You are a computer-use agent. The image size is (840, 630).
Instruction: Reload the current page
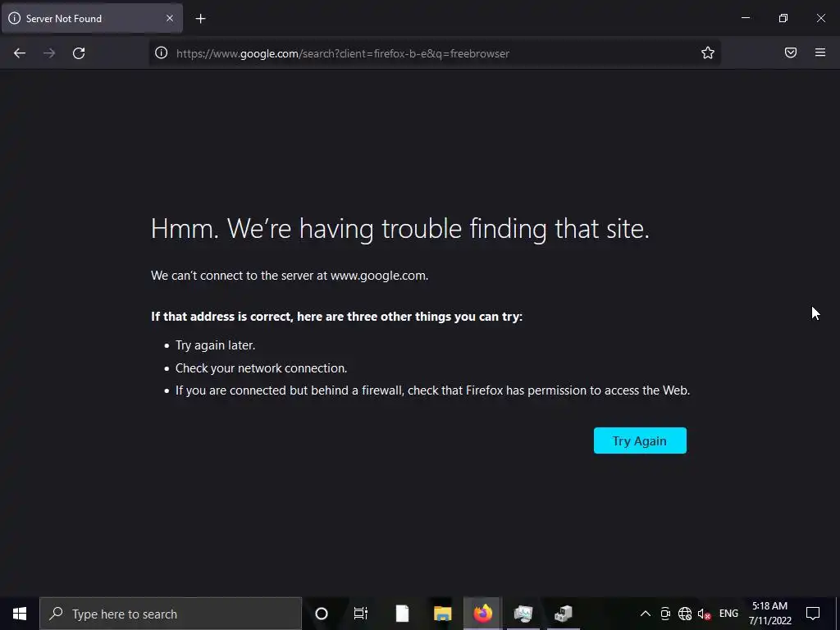(79, 53)
